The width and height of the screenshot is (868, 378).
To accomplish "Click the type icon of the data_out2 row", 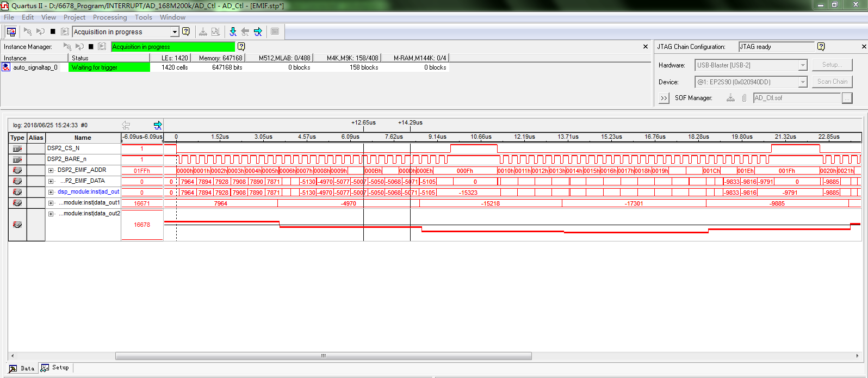I will [17, 225].
